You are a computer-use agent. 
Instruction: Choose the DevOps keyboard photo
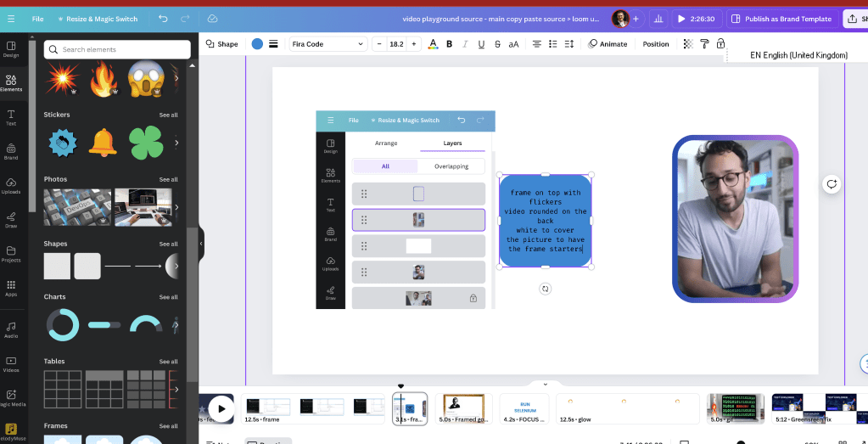(77, 207)
